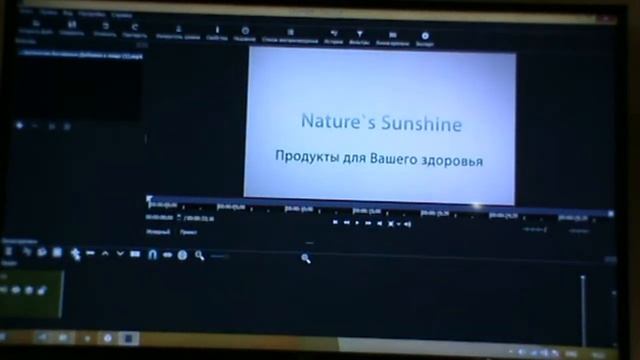Skip to the end of the clip
640x360 pixels.
[380, 224]
